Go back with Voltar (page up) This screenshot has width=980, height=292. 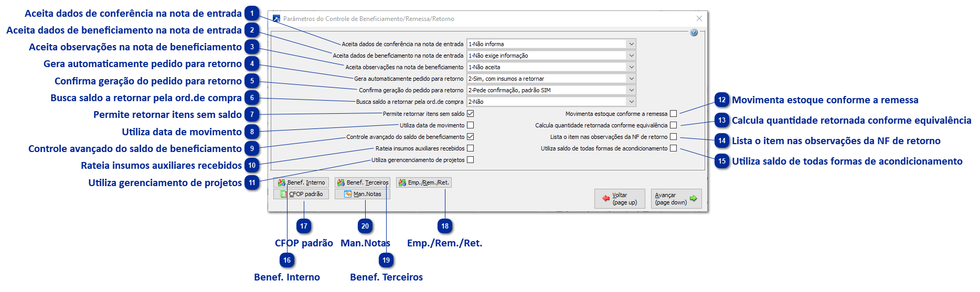[620, 199]
